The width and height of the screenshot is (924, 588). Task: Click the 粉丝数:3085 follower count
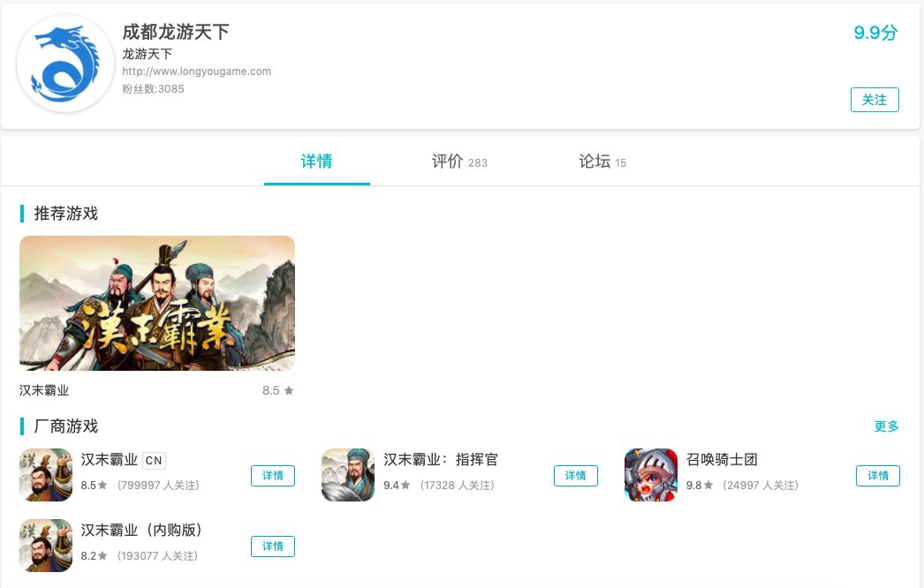point(153,89)
